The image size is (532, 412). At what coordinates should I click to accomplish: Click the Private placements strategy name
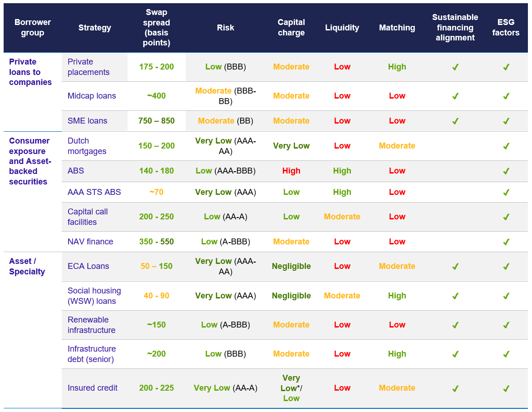click(89, 67)
